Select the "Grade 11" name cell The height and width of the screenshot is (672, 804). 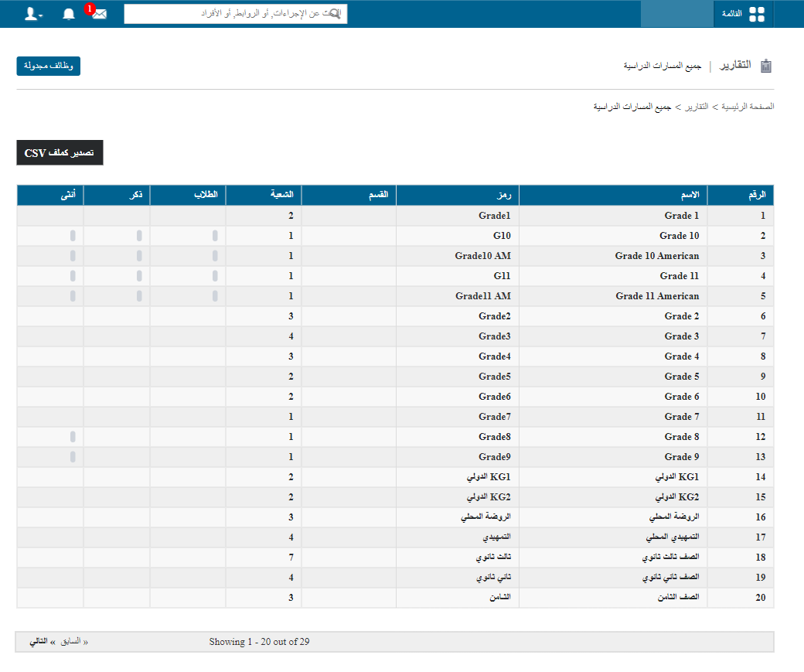pyautogui.click(x=613, y=276)
